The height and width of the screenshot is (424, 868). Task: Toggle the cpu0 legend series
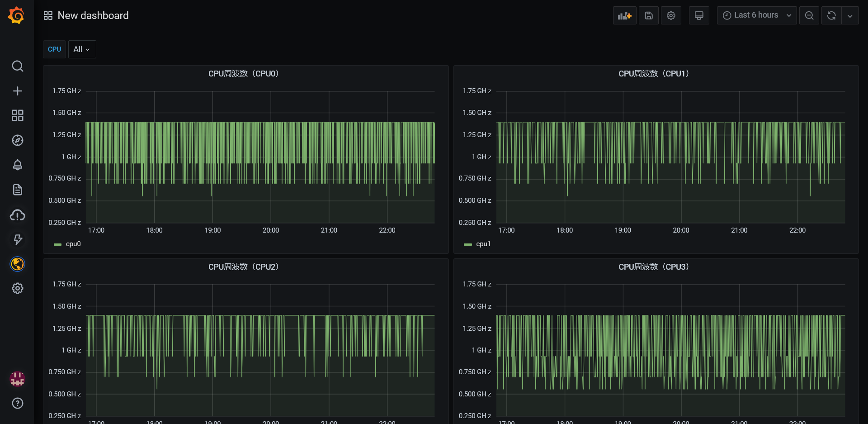point(73,244)
